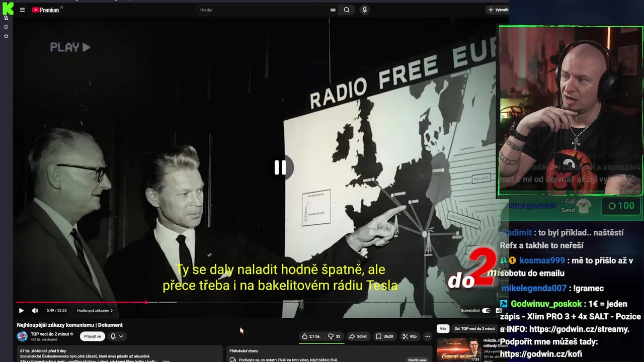Screen dimensions: 644x362
Task: Open link https://godwin.cz/kofi in chat
Action: 541,354
